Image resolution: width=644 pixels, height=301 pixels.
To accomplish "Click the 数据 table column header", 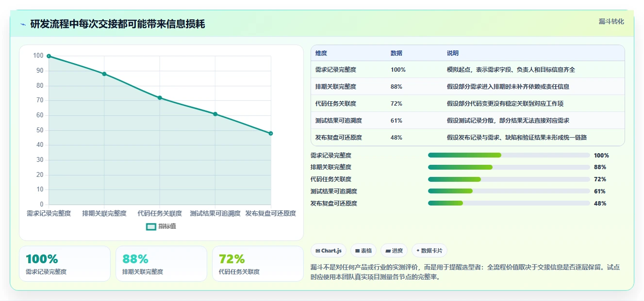I will pos(396,53).
